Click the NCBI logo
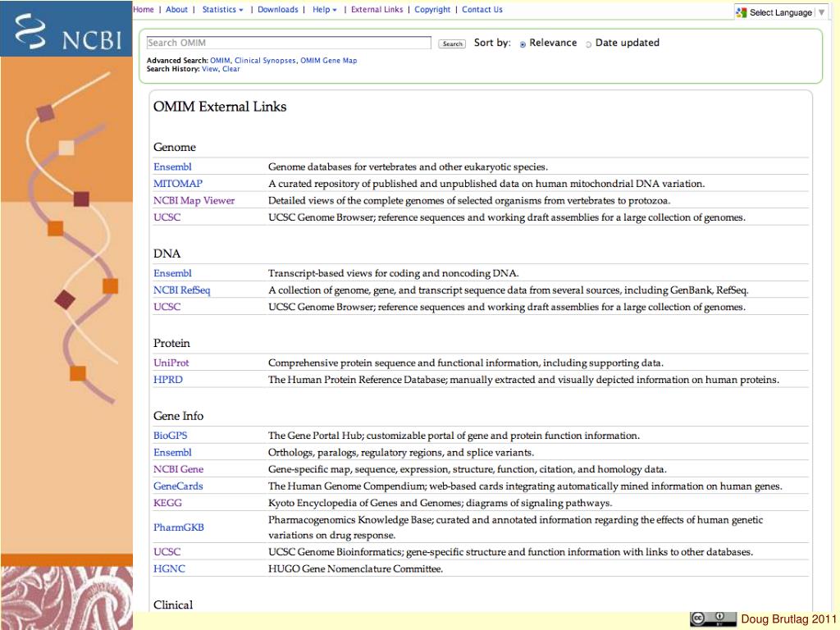The height and width of the screenshot is (630, 840). pyautogui.click(x=66, y=29)
